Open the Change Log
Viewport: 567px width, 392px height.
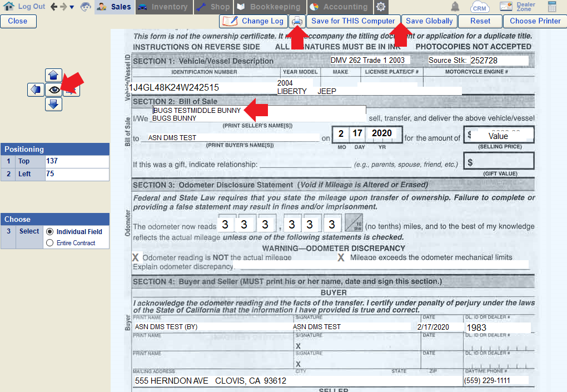coord(253,21)
